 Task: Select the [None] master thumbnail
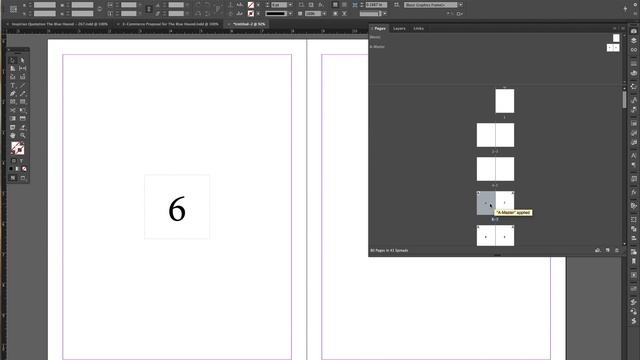click(x=616, y=38)
